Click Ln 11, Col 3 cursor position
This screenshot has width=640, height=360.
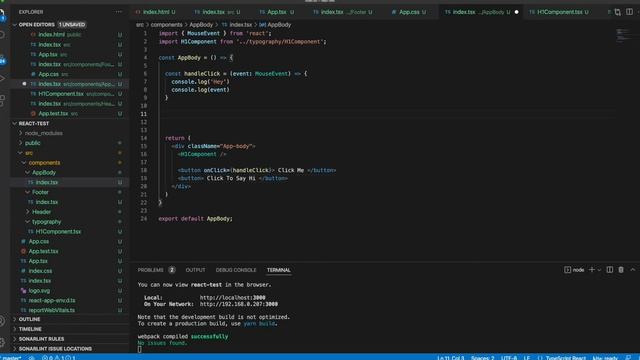point(451,358)
